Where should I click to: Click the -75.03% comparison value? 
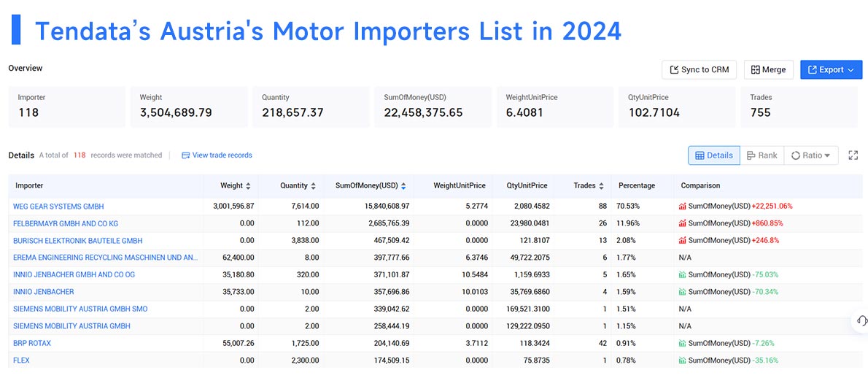pyautogui.click(x=765, y=275)
